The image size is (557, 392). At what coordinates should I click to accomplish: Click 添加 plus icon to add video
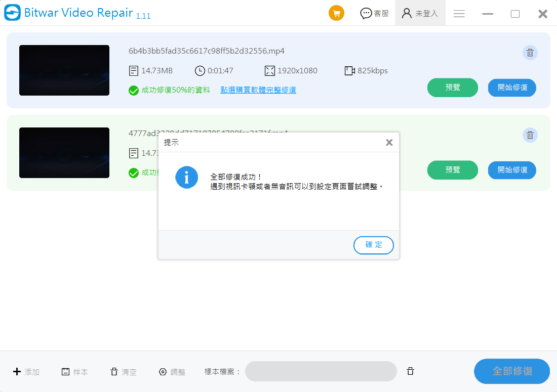point(26,371)
